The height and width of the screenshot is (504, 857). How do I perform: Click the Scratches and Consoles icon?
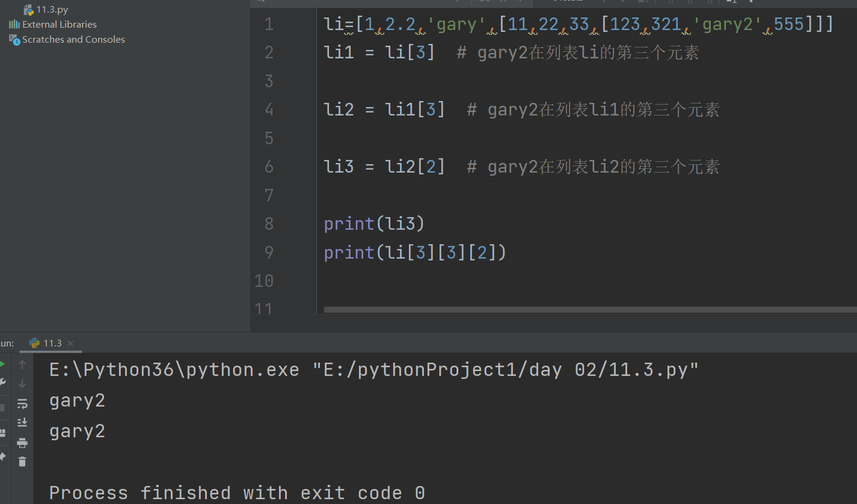click(14, 40)
